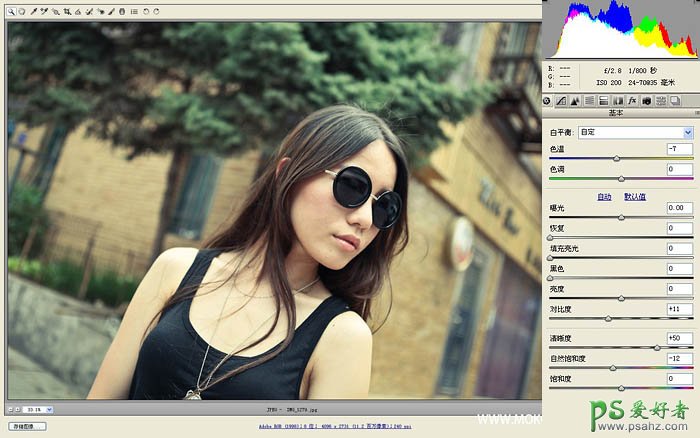The image size is (700, 438).
Task: Click the 对比度 value field showing +11
Action: point(679,310)
